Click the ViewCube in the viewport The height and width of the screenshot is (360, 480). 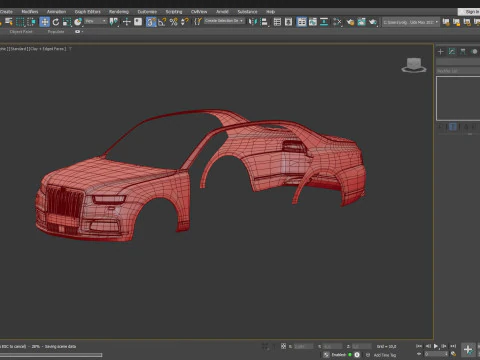[414, 65]
